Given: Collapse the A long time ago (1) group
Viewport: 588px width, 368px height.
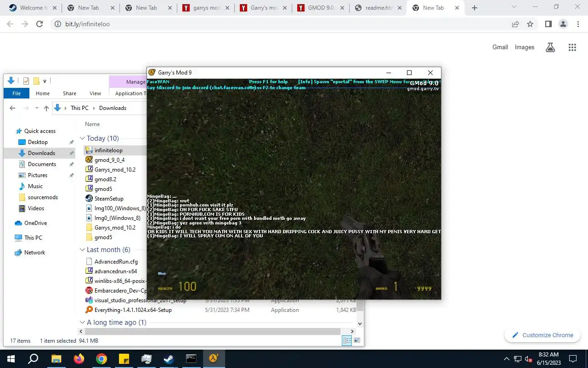Looking at the screenshot, I should tap(82, 322).
